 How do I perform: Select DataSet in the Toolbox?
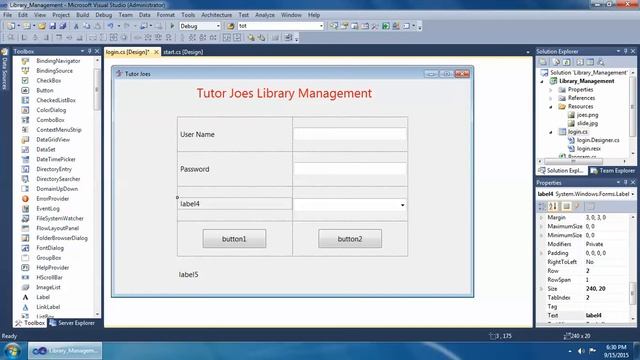46,149
